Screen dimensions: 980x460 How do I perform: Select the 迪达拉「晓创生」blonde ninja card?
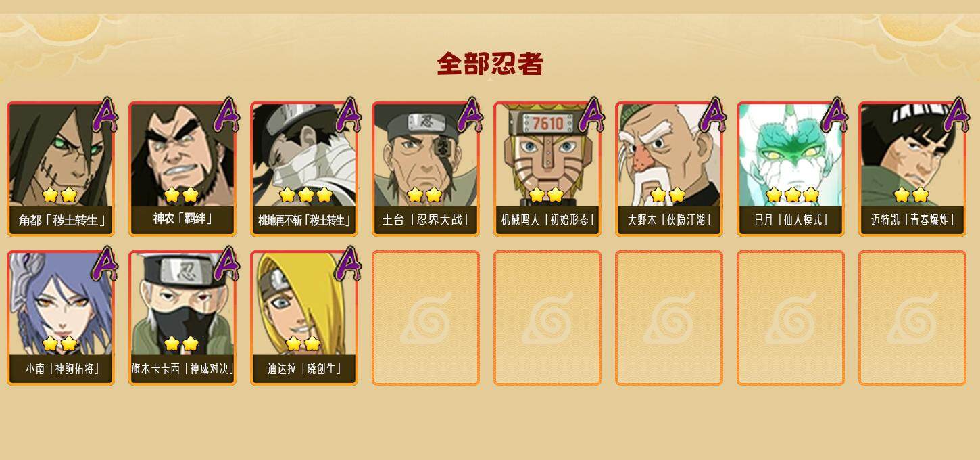(304, 318)
